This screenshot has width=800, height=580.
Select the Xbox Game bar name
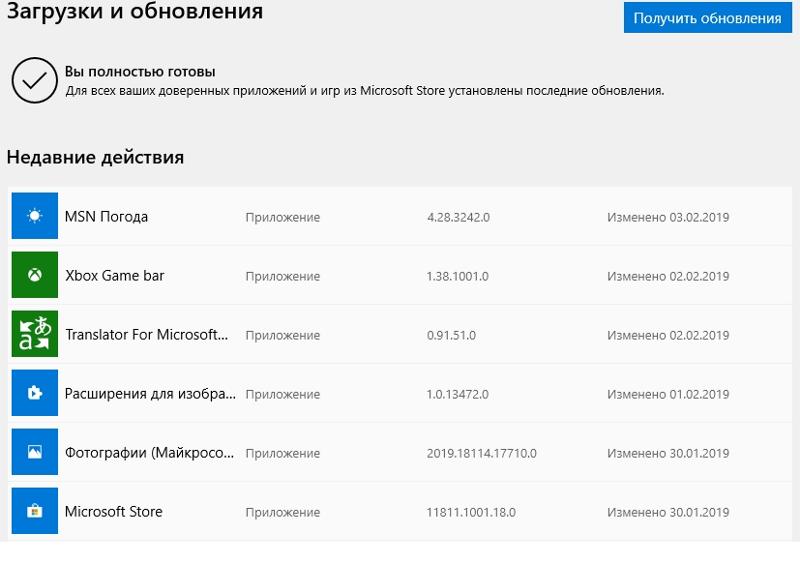(115, 275)
